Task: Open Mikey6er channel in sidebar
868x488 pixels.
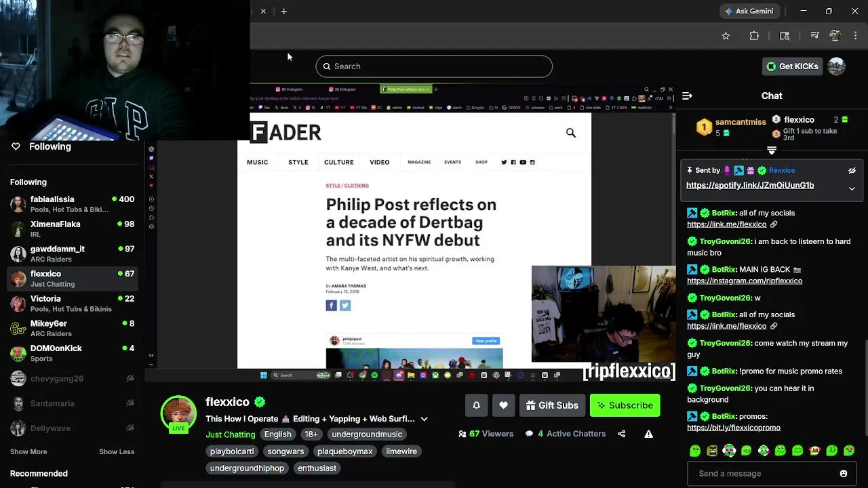Action: point(73,328)
